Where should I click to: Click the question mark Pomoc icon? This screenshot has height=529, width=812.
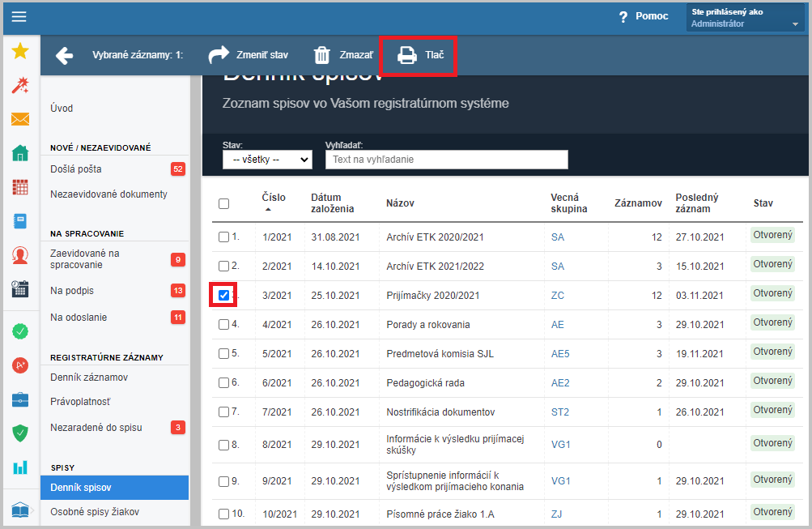623,17
